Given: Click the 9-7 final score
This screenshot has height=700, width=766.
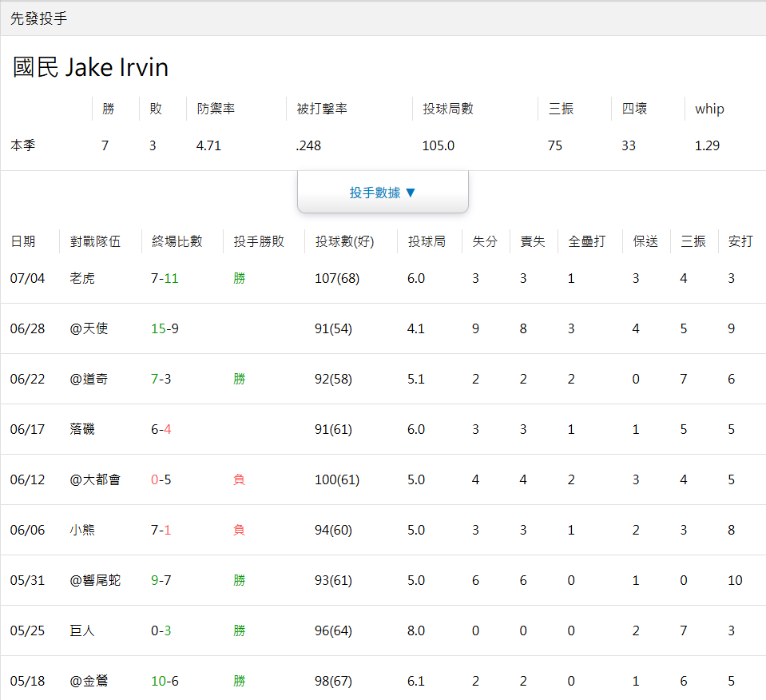Looking at the screenshot, I should (161, 581).
